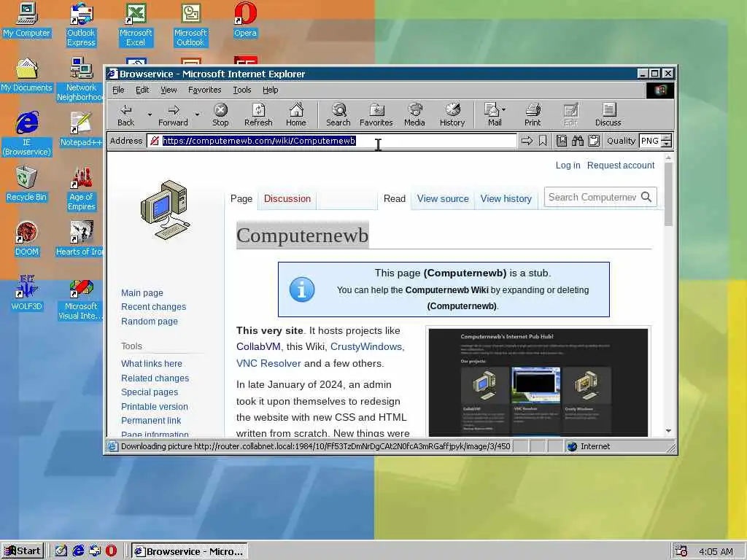Open the Random page link
This screenshot has width=747, height=560.
point(149,322)
